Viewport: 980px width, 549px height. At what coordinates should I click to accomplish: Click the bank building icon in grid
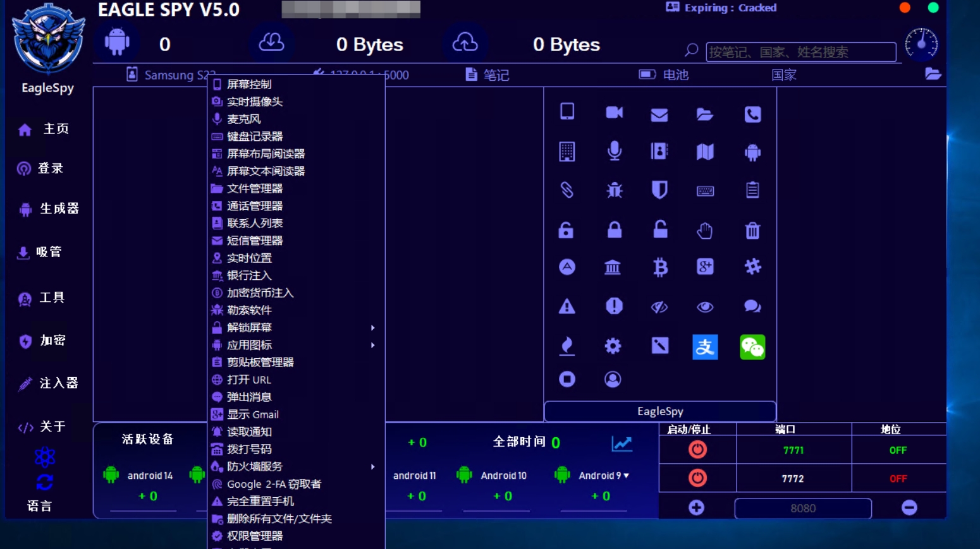pyautogui.click(x=613, y=267)
